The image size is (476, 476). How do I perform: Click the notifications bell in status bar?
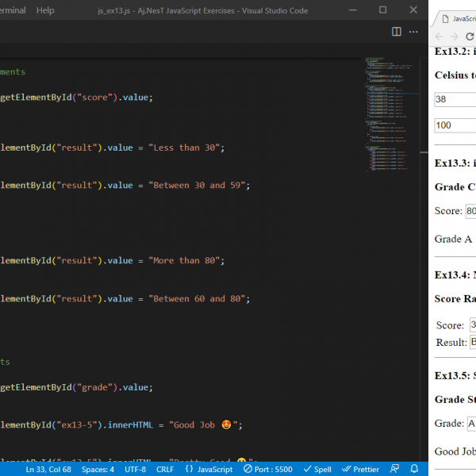coord(414,469)
